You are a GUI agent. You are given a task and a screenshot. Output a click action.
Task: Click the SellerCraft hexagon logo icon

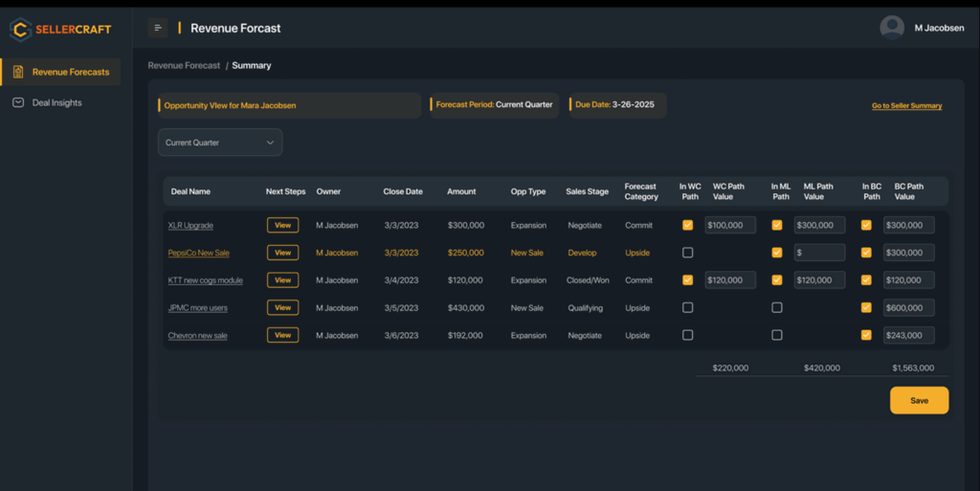pos(20,29)
